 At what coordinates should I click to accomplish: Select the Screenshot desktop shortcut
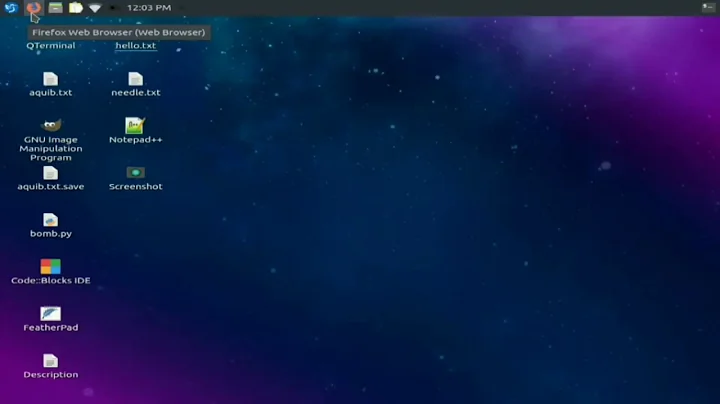click(x=135, y=173)
